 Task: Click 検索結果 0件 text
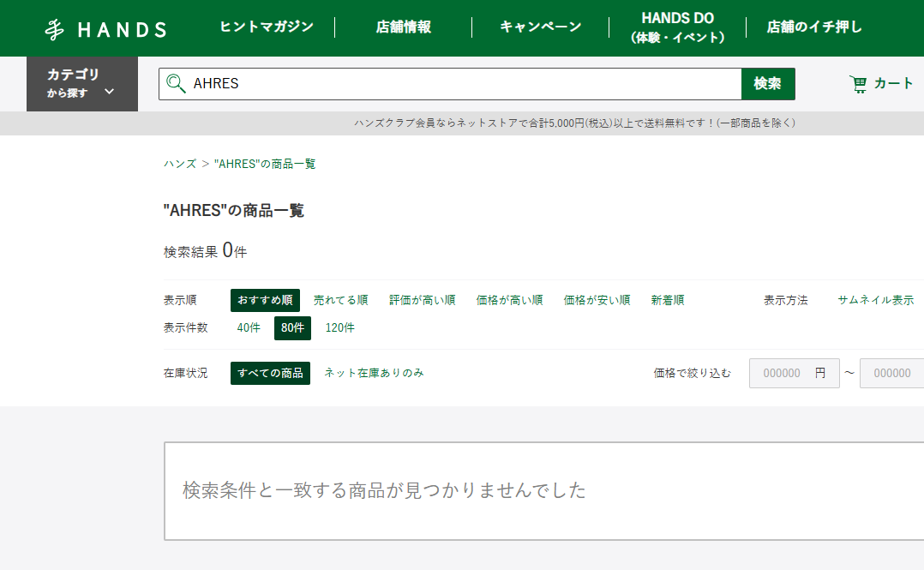pyautogui.click(x=205, y=252)
